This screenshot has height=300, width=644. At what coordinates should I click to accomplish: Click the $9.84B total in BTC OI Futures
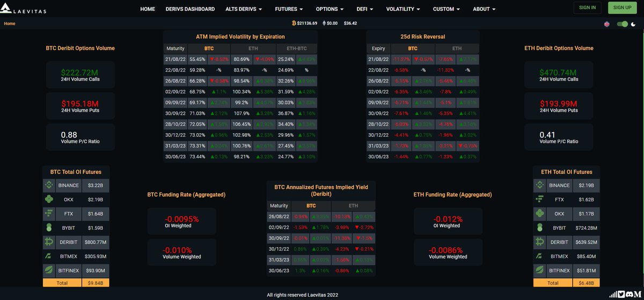coord(96,282)
